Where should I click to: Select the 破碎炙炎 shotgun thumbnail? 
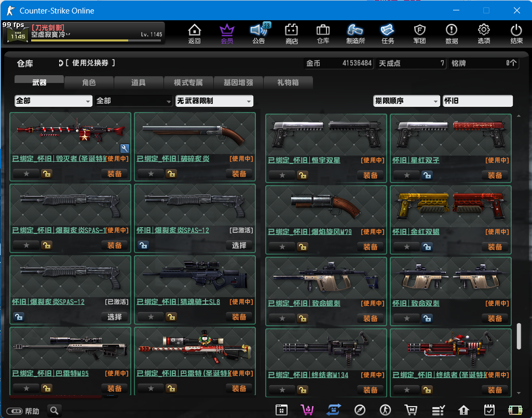pyautogui.click(x=195, y=134)
